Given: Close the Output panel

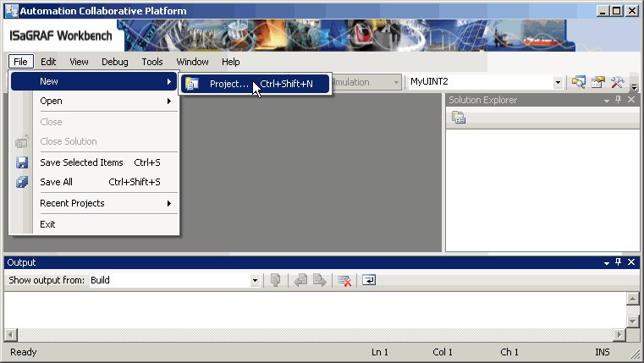Looking at the screenshot, I should pos(631,262).
